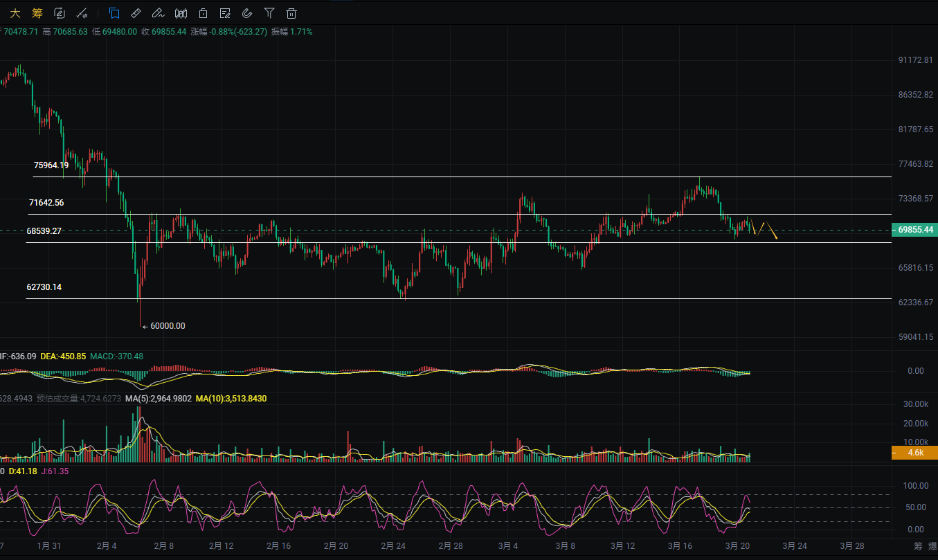Click the lock drawings icon
Viewport: 938px width, 560px height.
click(x=203, y=12)
